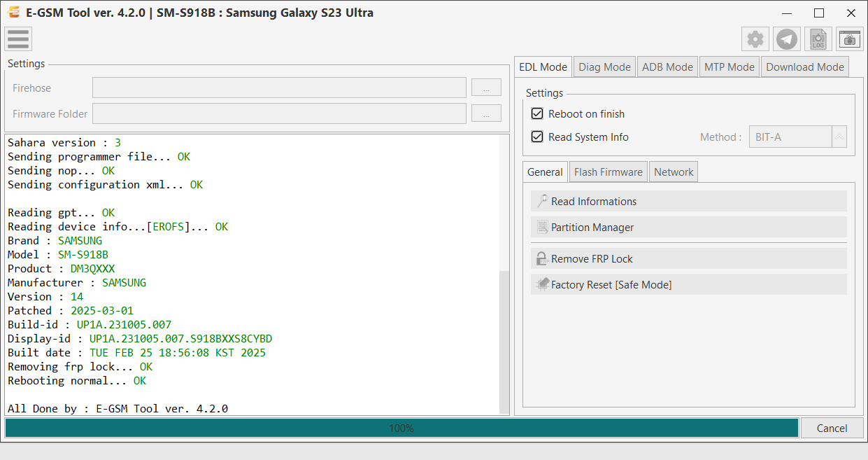This screenshot has width=868, height=460.
Task: Switch to EDL Mode tab
Action: (543, 67)
